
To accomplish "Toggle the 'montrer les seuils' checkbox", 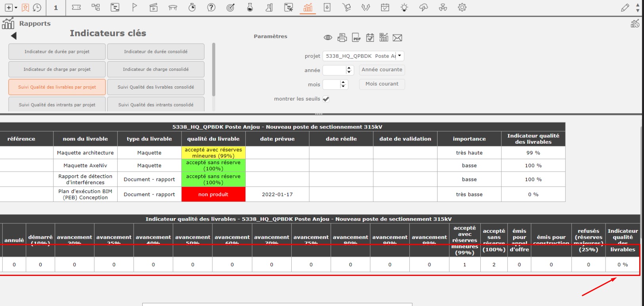I will (326, 99).
